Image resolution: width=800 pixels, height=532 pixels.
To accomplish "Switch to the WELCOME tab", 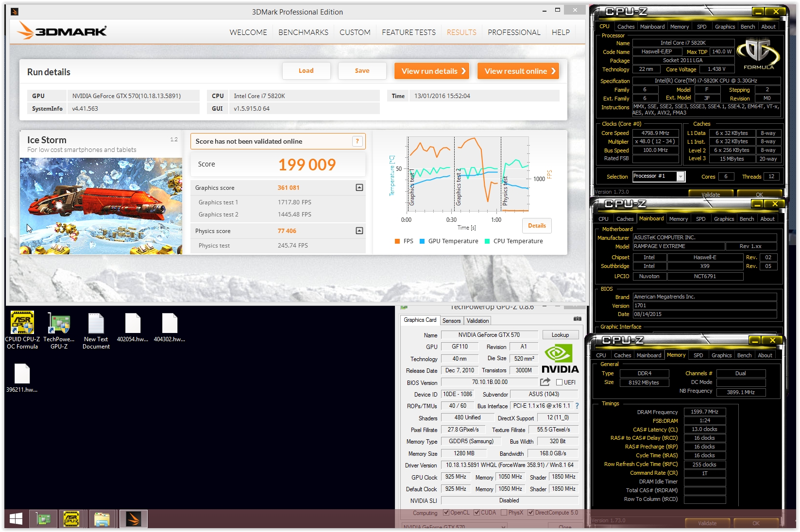I will pyautogui.click(x=248, y=33).
